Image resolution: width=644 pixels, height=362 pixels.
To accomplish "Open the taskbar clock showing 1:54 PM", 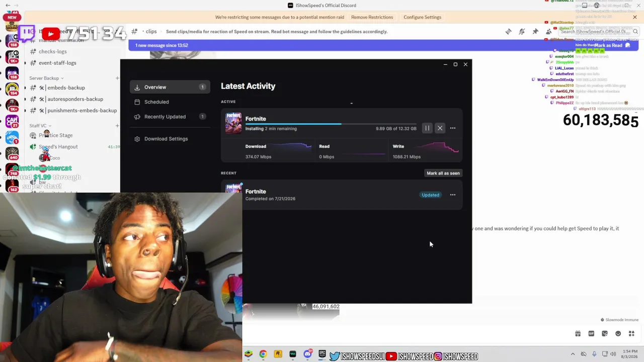I will click(630, 354).
